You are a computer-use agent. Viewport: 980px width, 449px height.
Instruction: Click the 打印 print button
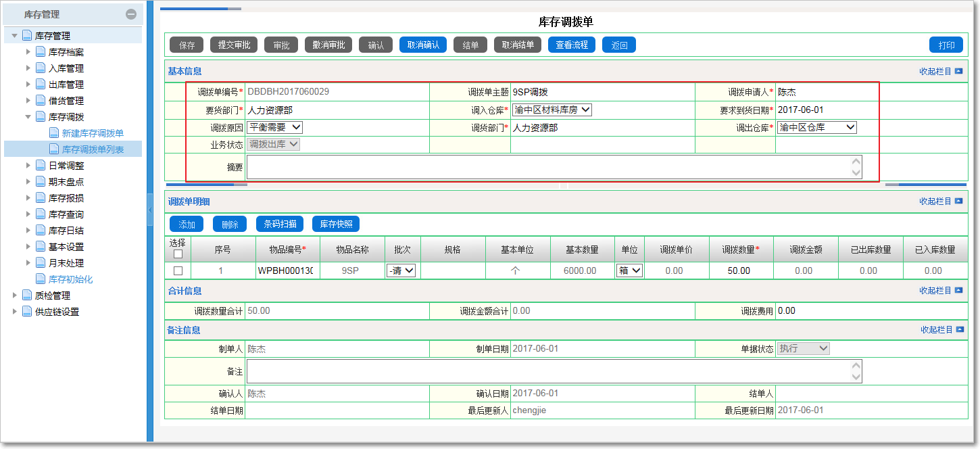click(946, 45)
